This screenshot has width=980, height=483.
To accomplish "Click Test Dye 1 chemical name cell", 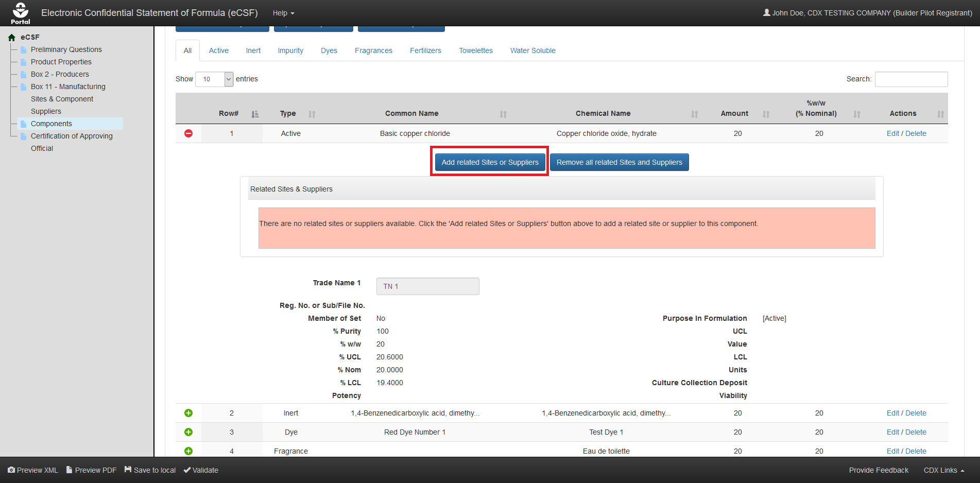I will point(606,432).
